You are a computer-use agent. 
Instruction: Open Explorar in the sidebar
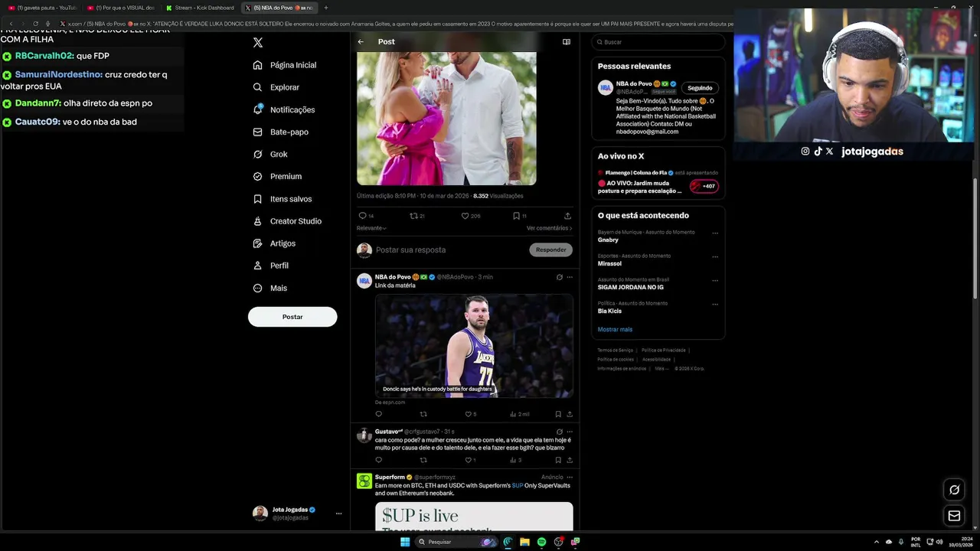click(276, 87)
